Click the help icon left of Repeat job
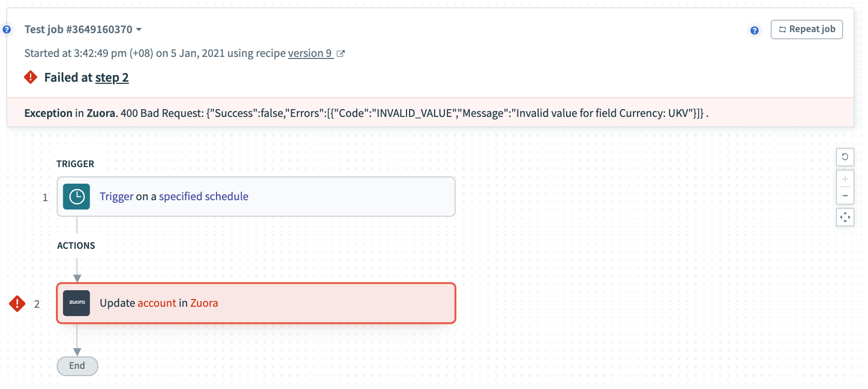The width and height of the screenshot is (868, 389). 755,31
